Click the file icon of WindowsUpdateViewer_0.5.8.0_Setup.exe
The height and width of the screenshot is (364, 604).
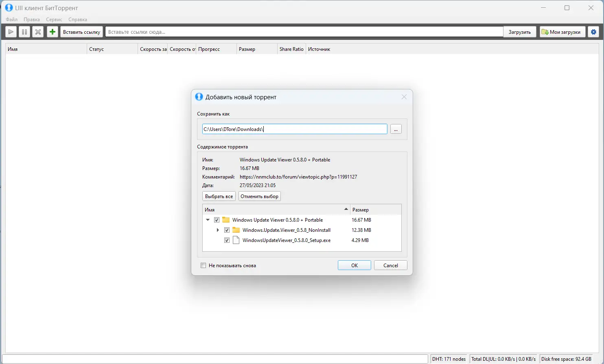[236, 240]
